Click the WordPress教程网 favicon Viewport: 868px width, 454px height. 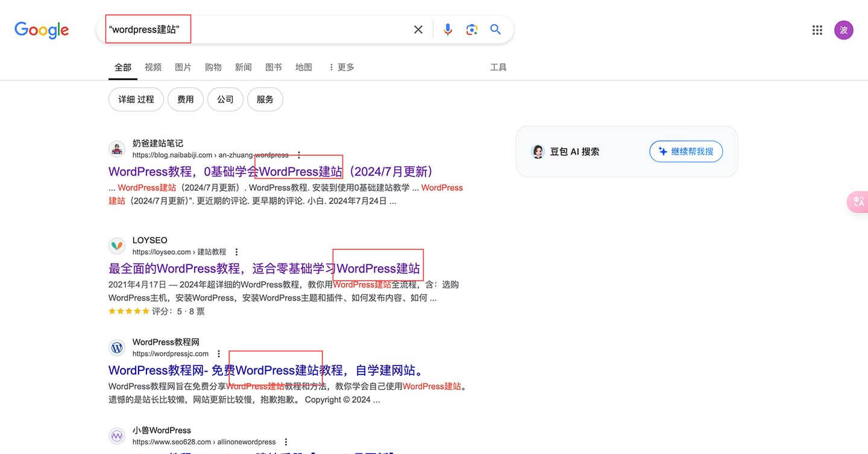[x=117, y=348]
